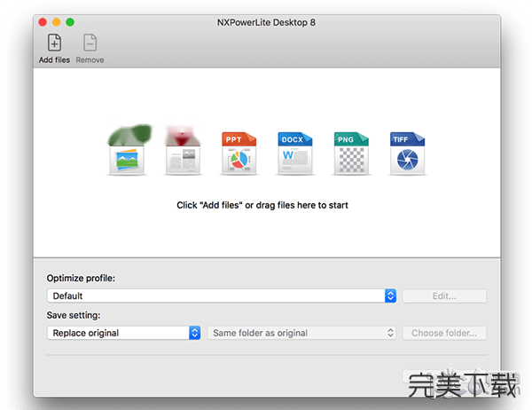
Task: Click the green zoom window button
Action: [x=70, y=22]
